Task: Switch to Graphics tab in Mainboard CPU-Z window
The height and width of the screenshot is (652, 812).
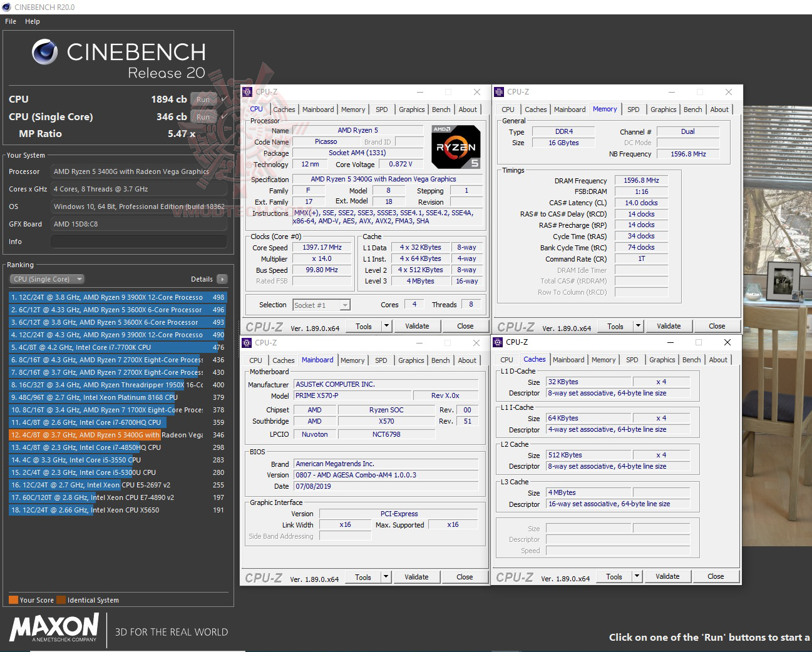Action: 411,360
